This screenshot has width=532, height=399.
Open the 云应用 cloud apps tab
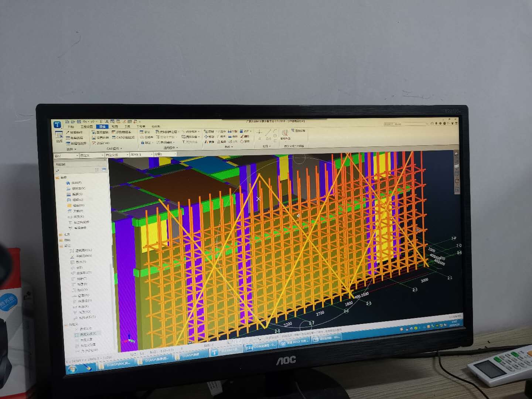(x=156, y=126)
